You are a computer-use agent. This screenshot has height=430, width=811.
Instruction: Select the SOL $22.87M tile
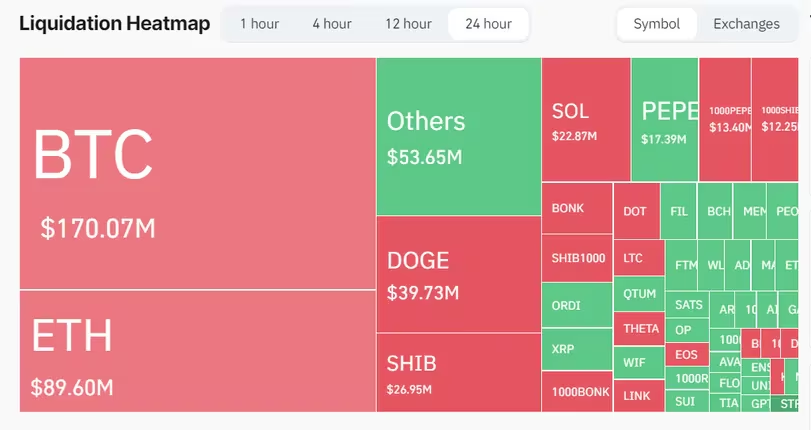(x=586, y=120)
